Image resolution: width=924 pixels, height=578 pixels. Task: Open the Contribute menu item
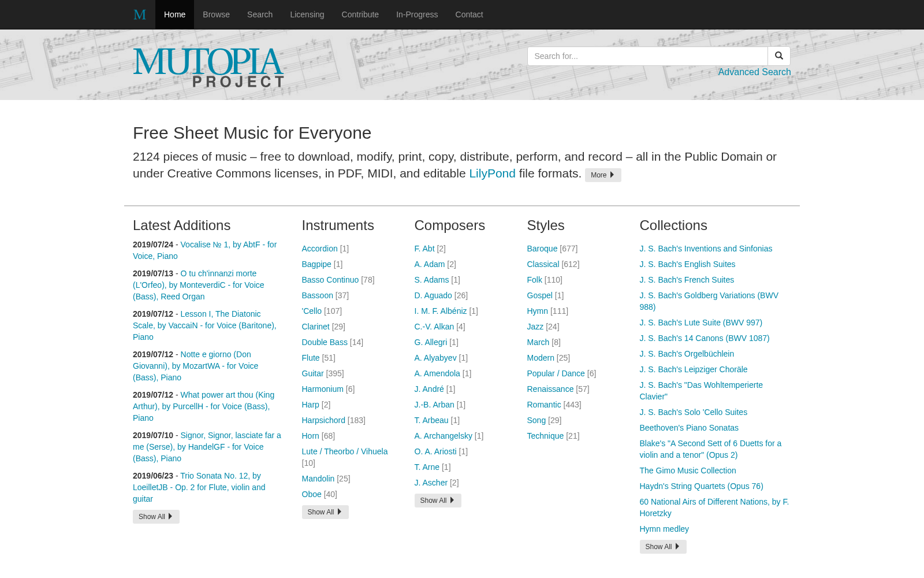pos(360,14)
